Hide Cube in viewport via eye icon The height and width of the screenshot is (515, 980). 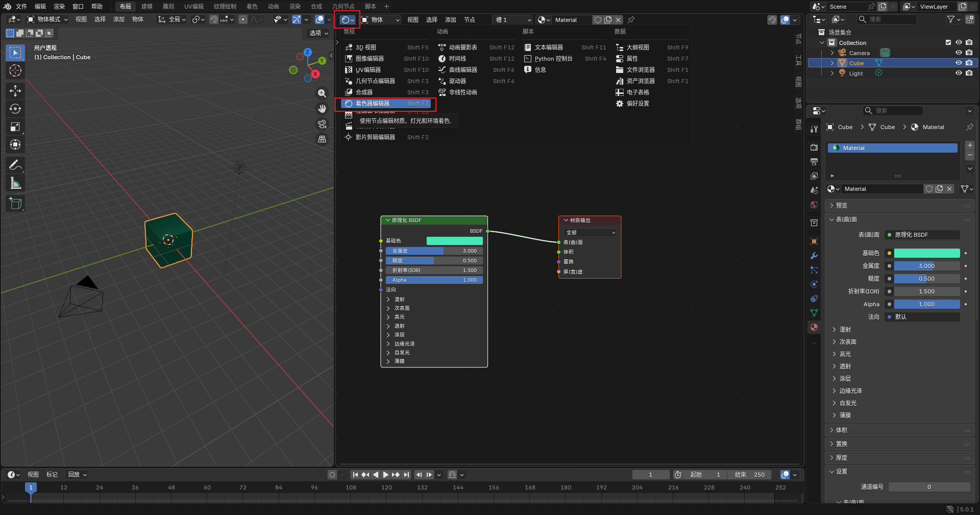click(x=959, y=63)
